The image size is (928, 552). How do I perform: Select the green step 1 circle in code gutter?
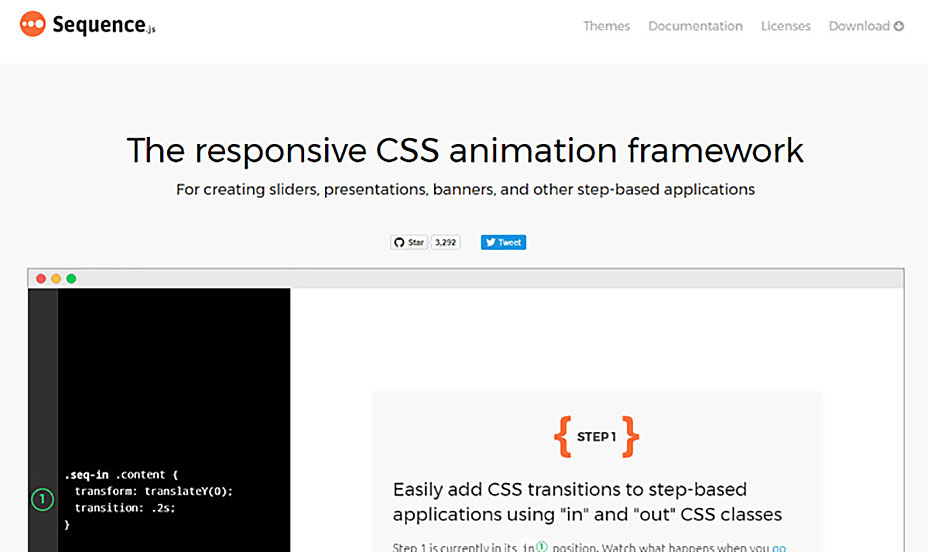tap(42, 499)
